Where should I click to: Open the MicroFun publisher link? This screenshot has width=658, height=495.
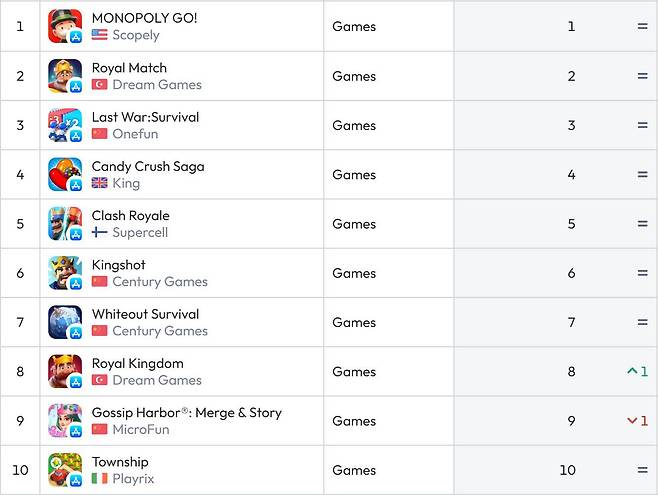[x=140, y=430]
